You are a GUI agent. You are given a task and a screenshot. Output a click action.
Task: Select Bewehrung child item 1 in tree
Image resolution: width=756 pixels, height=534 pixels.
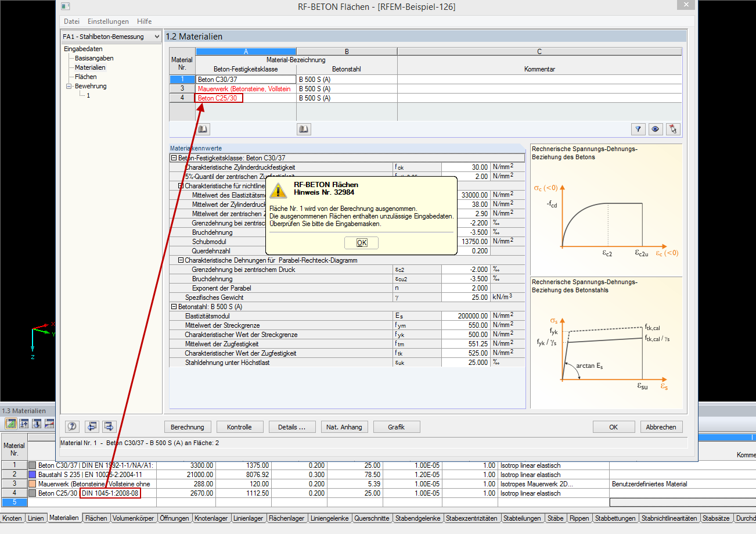coord(88,95)
